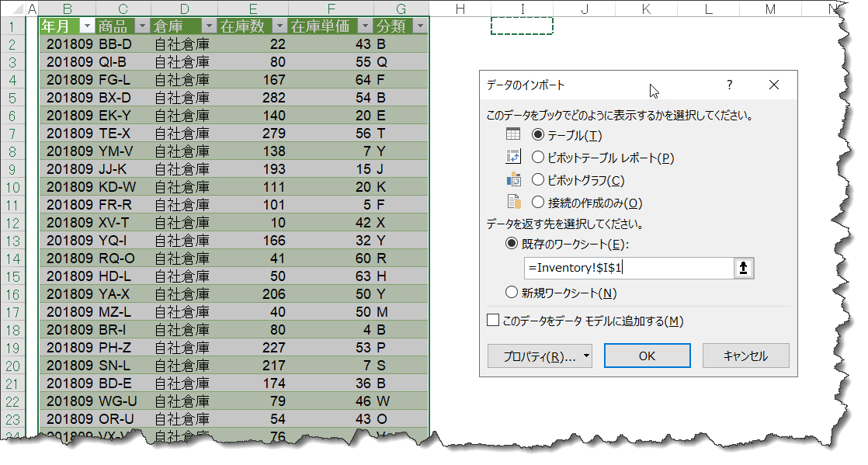Open the filter icon on 在庫単価 header
868x465 pixels.
tap(364, 26)
